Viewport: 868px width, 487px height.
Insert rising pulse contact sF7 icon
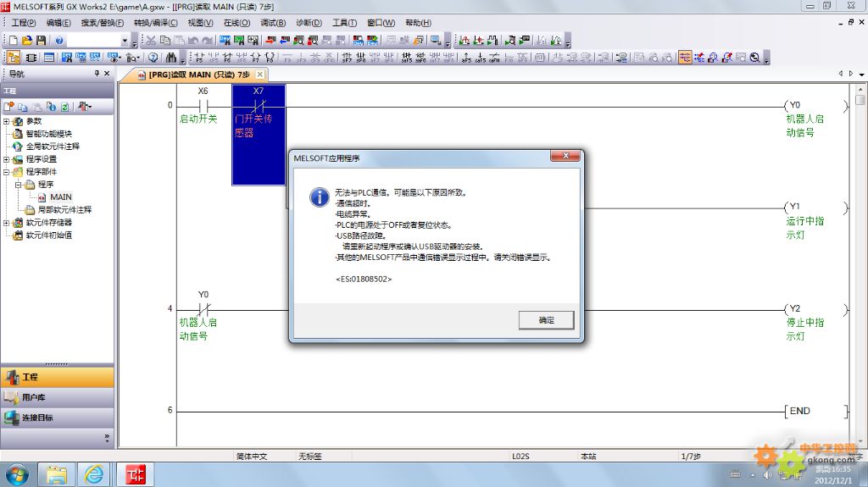[x=347, y=58]
